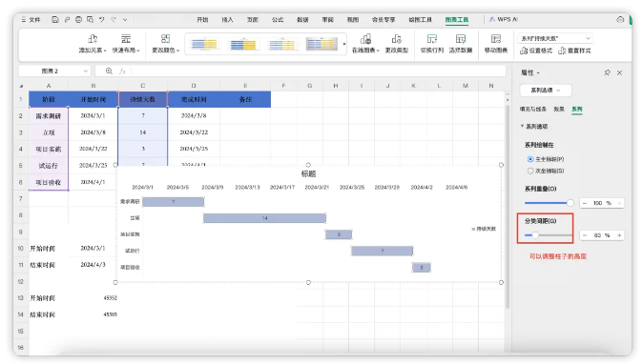The height and width of the screenshot is (364, 643).
Task: Switch to the 数据 ribbon tab
Action: point(302,20)
